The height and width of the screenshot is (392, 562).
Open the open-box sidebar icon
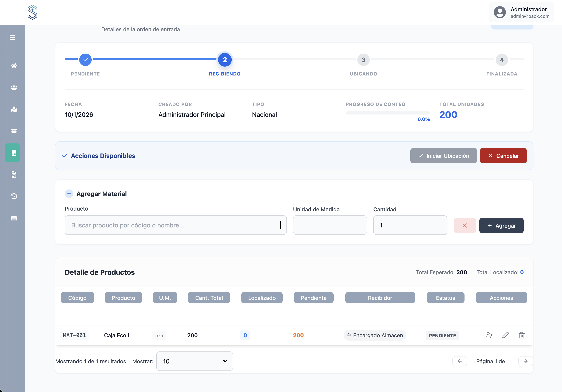[x=14, y=131]
